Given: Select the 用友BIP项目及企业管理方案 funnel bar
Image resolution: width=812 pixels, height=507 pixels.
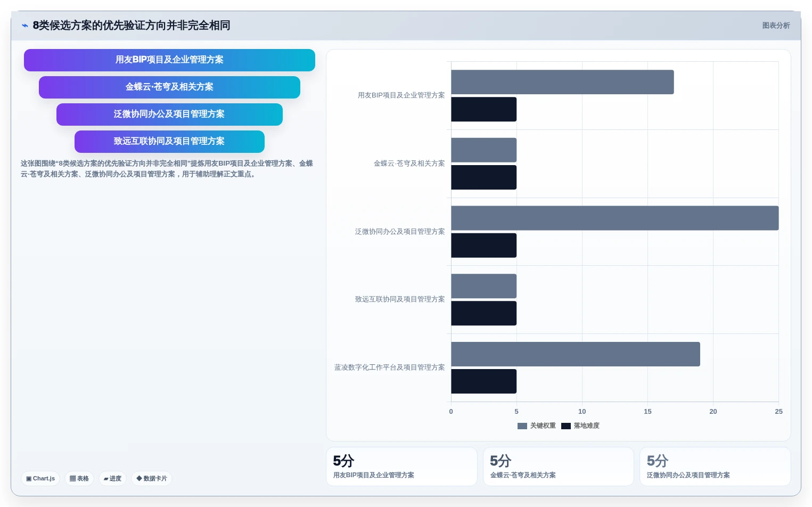Looking at the screenshot, I should (x=169, y=60).
